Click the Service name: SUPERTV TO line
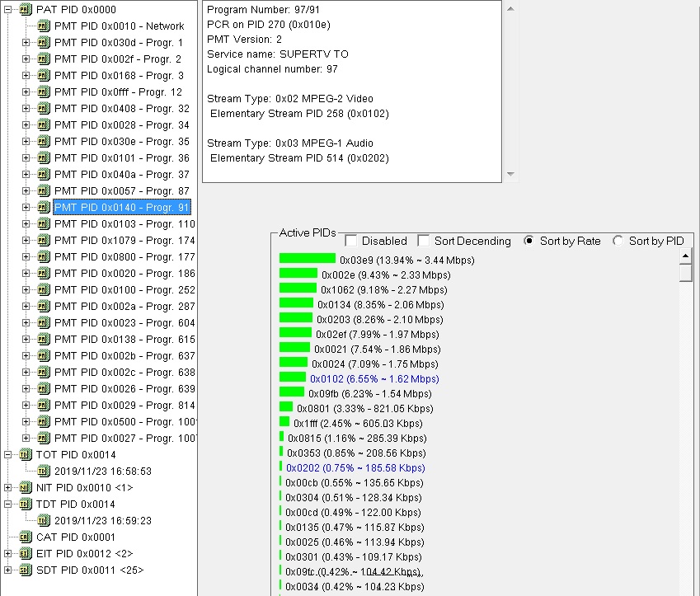The image size is (700, 596). pos(278,54)
